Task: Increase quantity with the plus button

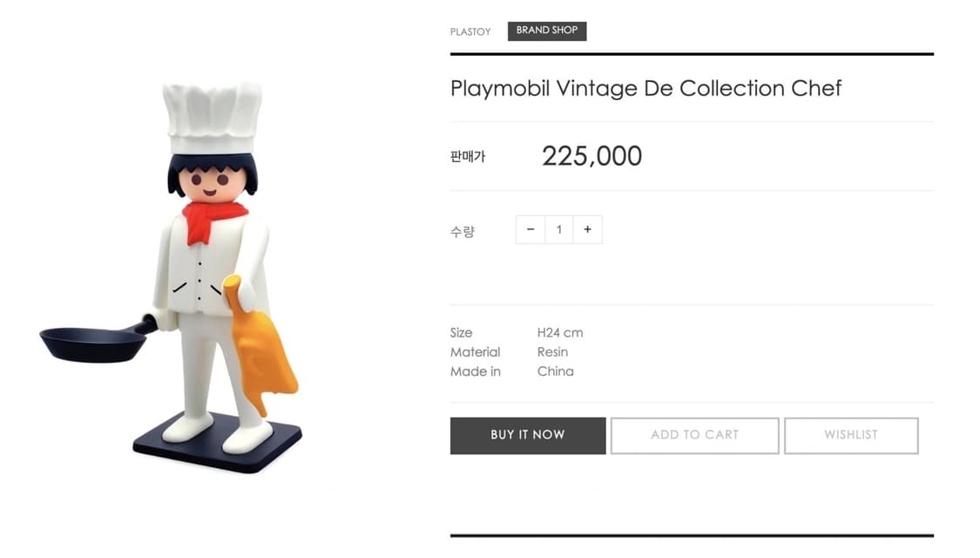Action: [x=588, y=230]
